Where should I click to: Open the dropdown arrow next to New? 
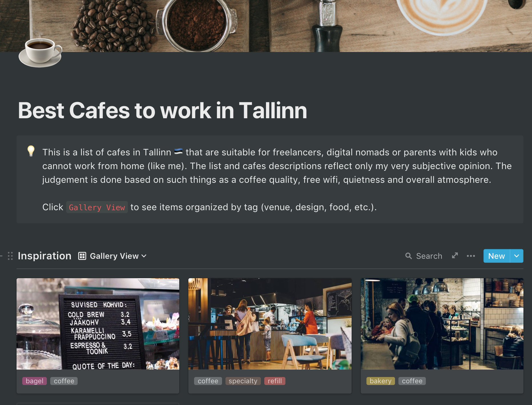pos(517,256)
